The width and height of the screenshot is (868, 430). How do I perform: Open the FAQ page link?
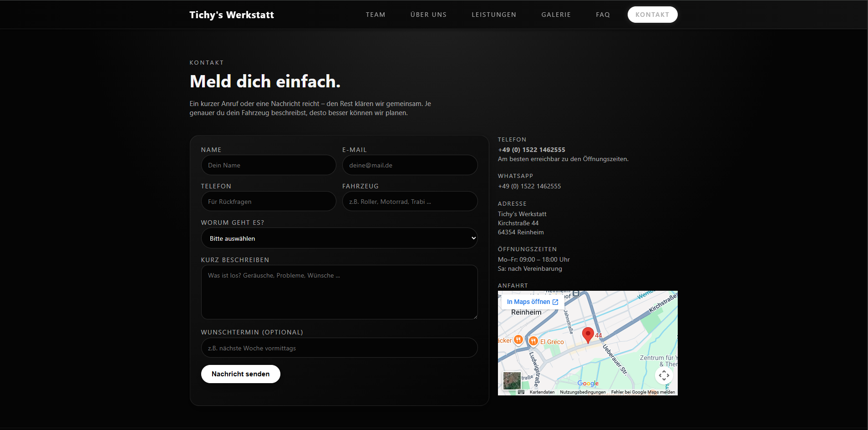[x=603, y=15]
